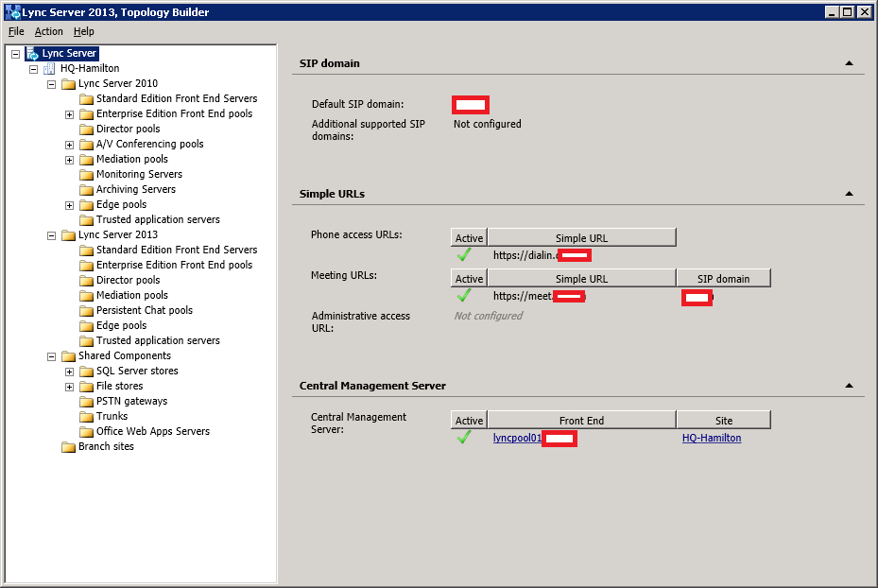878x588 pixels.
Task: Expand the SQL Server stores node
Action: click(x=69, y=372)
